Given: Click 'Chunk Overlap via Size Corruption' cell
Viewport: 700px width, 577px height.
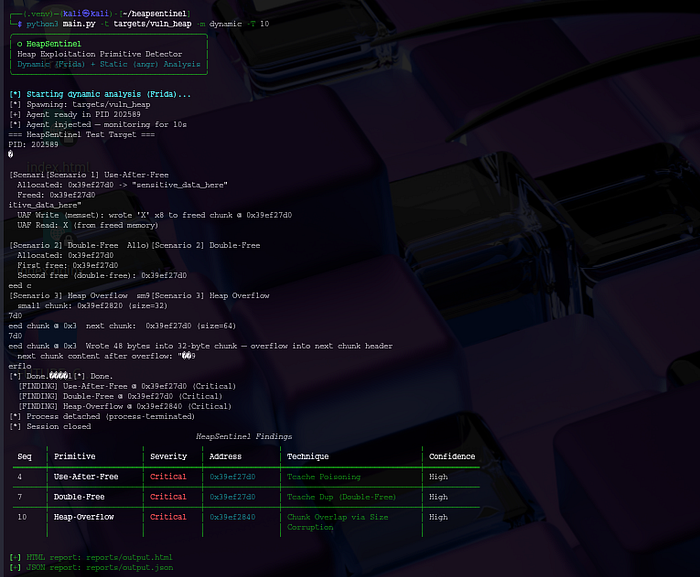Looking at the screenshot, I should pos(338,522).
